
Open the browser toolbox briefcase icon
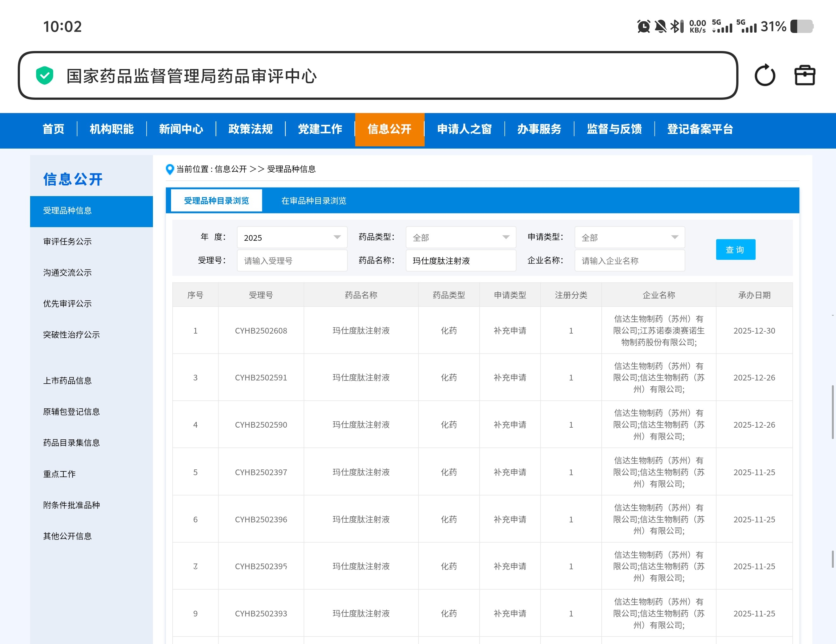tap(805, 75)
